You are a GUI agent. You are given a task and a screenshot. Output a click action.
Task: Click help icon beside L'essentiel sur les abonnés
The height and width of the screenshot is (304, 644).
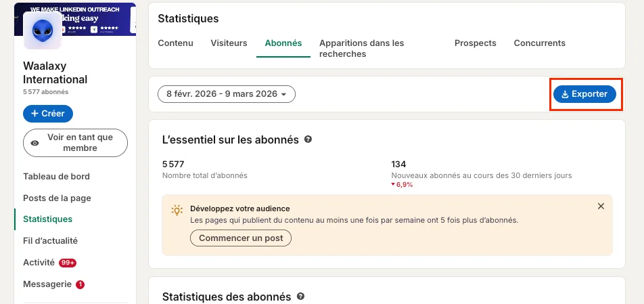tap(308, 139)
